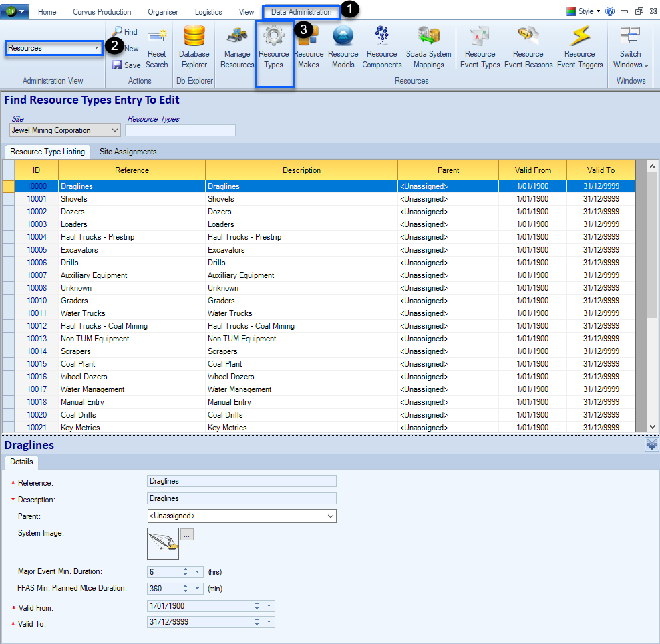Open Database Explorer
The height and width of the screenshot is (644, 660).
coord(194,46)
